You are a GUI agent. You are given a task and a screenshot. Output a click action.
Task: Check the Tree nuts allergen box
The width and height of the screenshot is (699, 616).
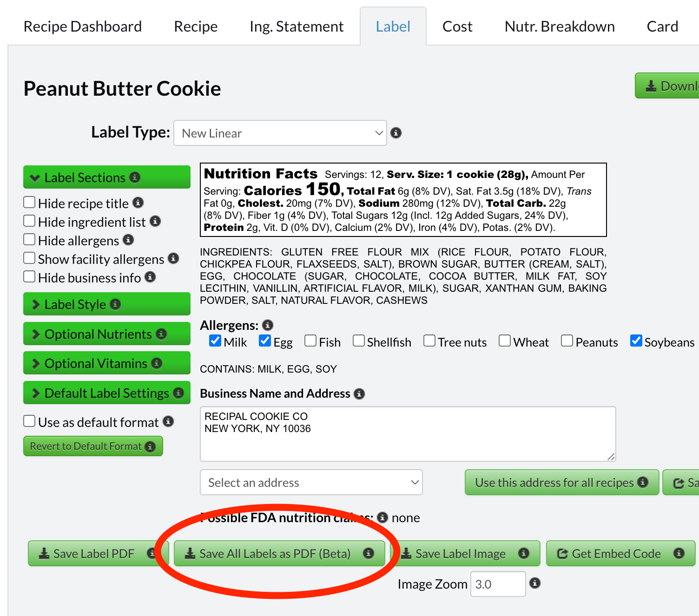429,341
